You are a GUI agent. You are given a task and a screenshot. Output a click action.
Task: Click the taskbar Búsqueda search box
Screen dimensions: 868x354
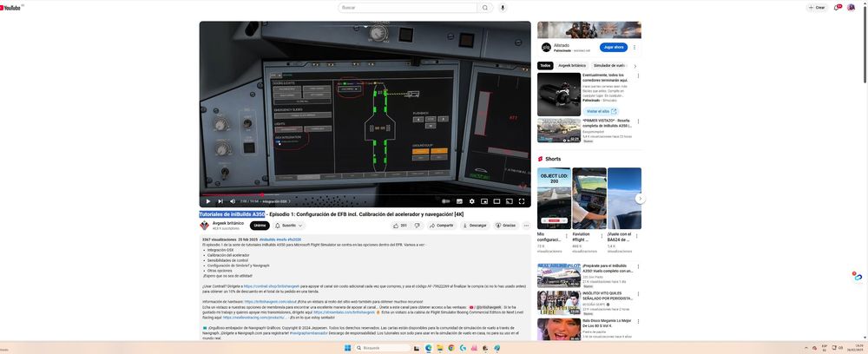click(x=383, y=348)
